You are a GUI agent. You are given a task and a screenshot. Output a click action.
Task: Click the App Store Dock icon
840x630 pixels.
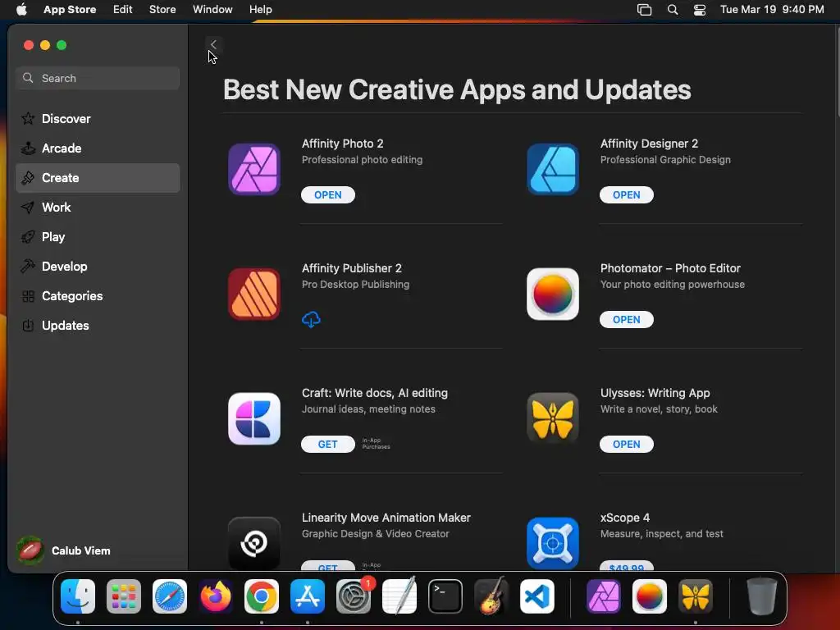(x=308, y=596)
